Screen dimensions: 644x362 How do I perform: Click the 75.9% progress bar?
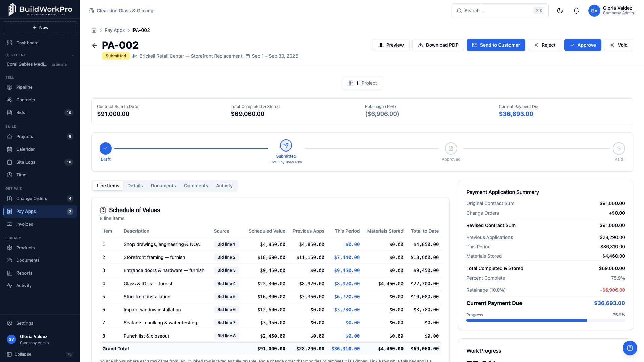[545, 320]
